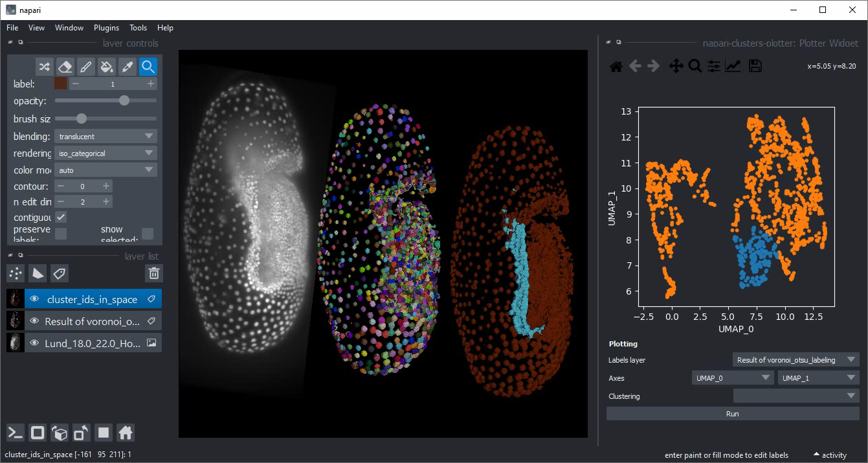
Task: Open the blending mode dropdown
Action: [x=106, y=137]
